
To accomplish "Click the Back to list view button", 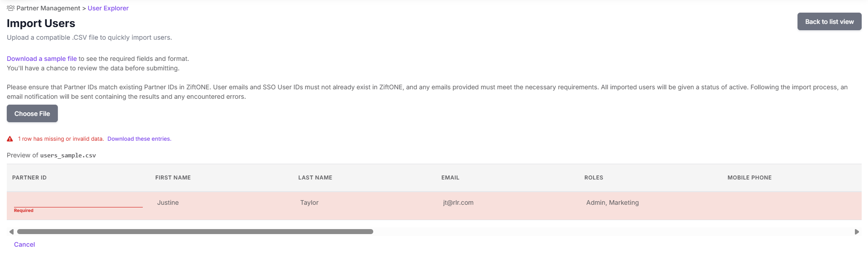I will pyautogui.click(x=829, y=22).
